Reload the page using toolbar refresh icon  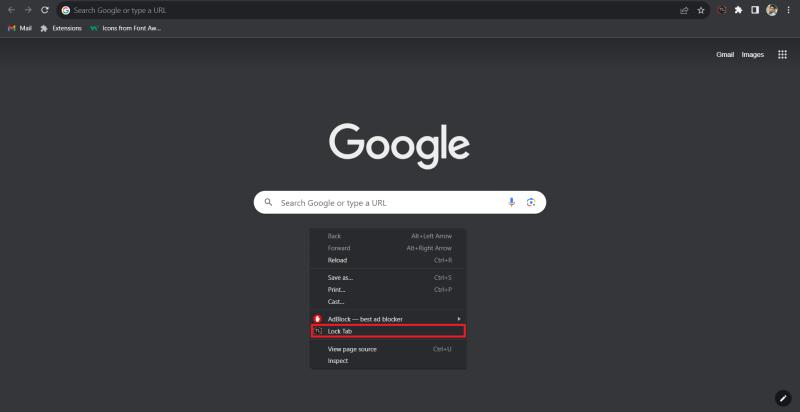(x=45, y=10)
